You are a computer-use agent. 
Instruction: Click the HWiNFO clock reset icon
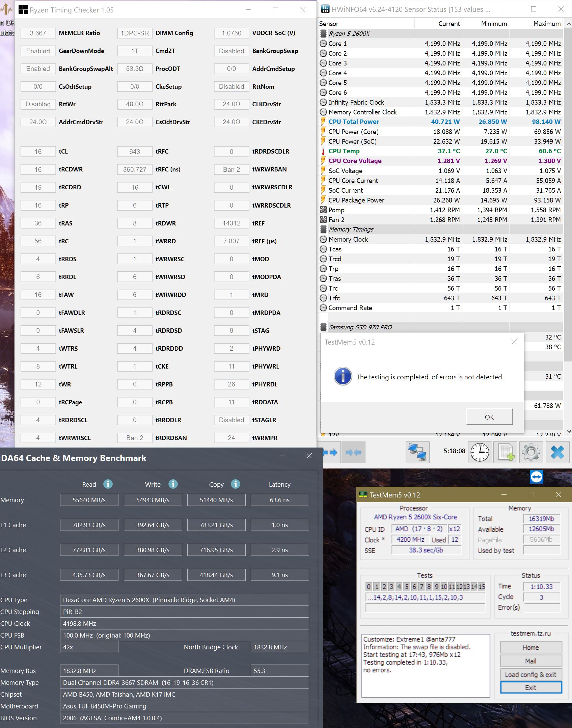pyautogui.click(x=480, y=452)
